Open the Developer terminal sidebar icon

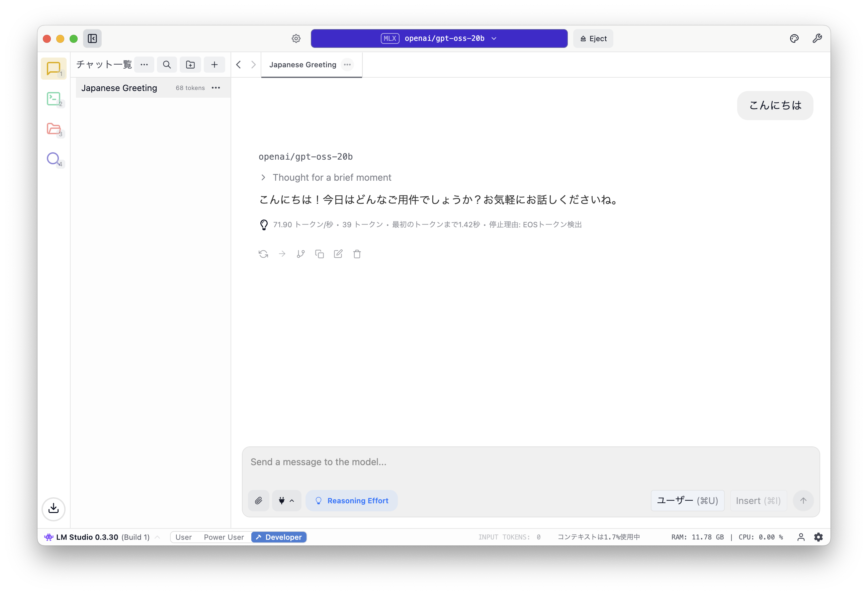coord(54,99)
